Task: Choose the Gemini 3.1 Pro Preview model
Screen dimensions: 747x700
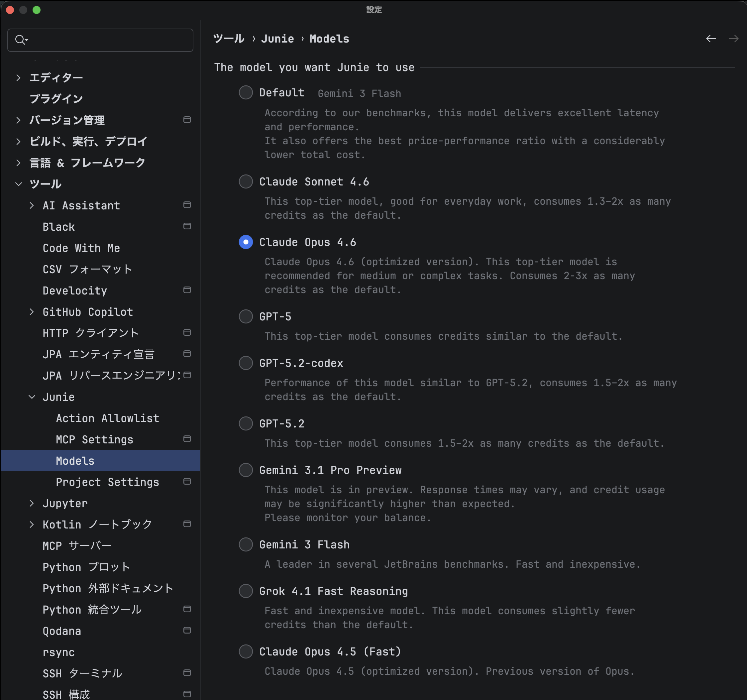Action: pos(246,470)
